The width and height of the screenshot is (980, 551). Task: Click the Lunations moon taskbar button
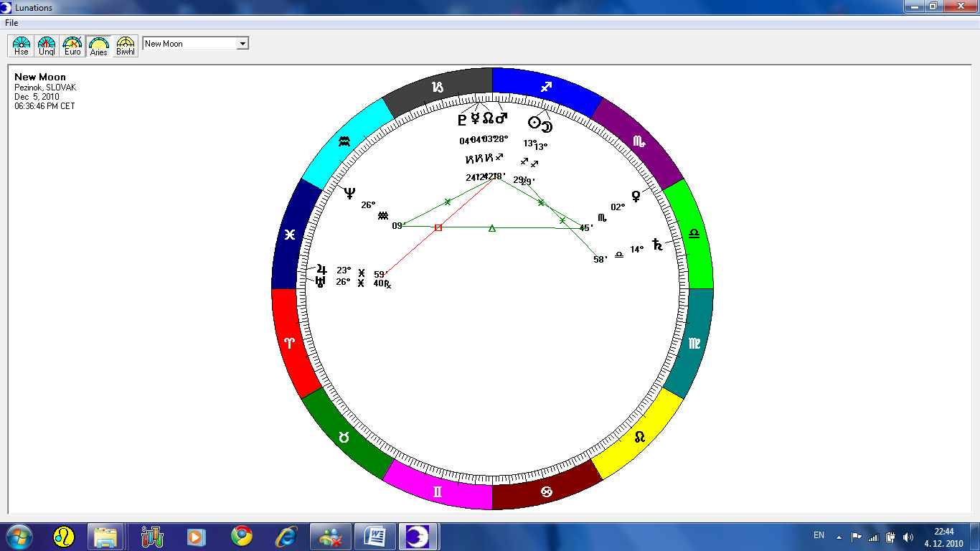coord(418,536)
